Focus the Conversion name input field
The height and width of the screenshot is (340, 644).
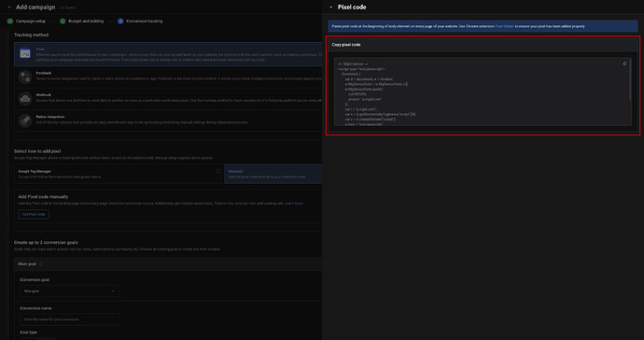click(x=70, y=319)
